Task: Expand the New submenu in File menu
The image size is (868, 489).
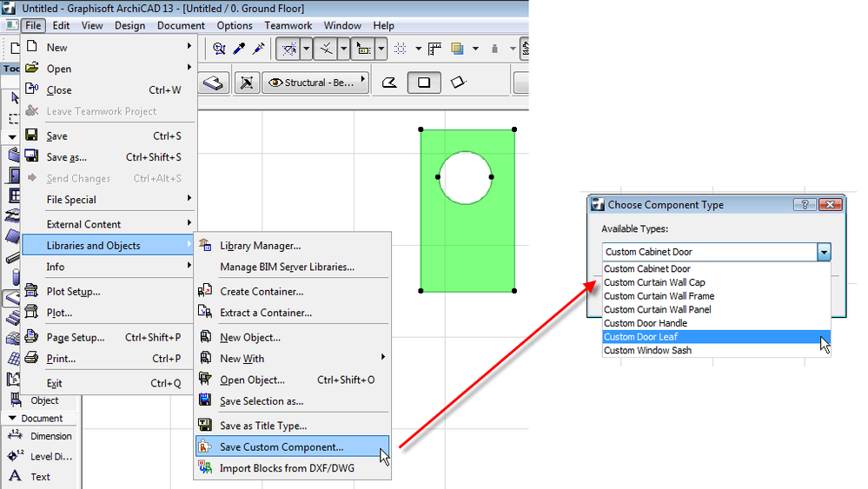Action: [109, 48]
